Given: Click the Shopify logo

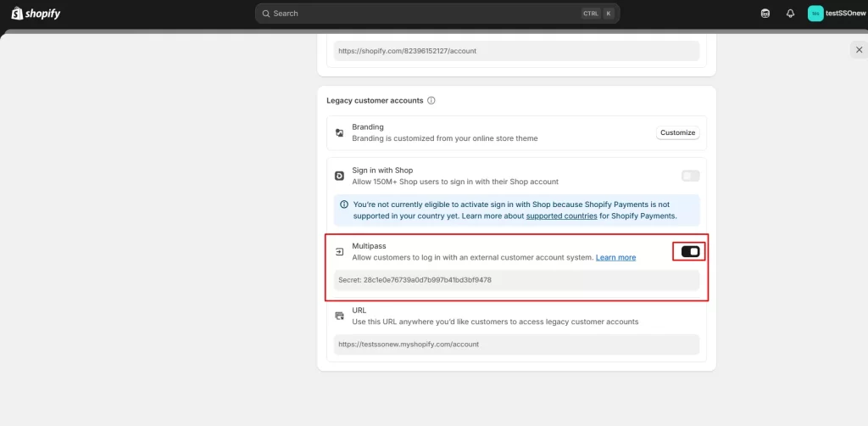Looking at the screenshot, I should coord(36,14).
